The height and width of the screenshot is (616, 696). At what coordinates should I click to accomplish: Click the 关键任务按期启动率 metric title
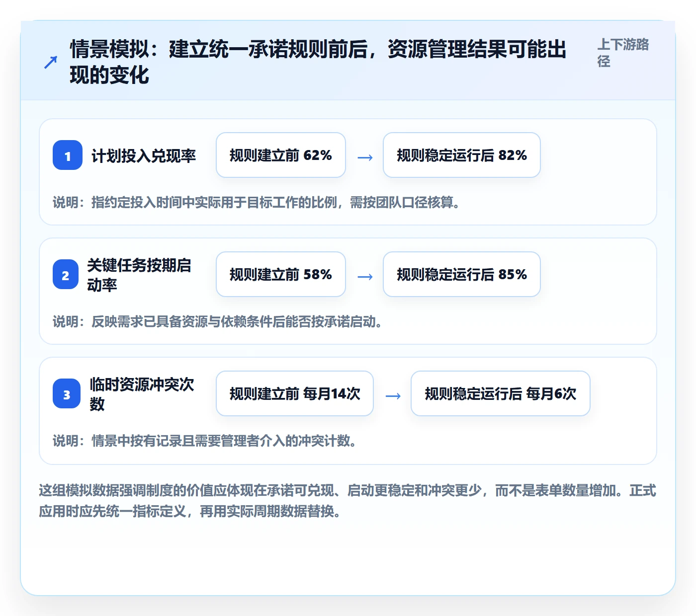[139, 275]
